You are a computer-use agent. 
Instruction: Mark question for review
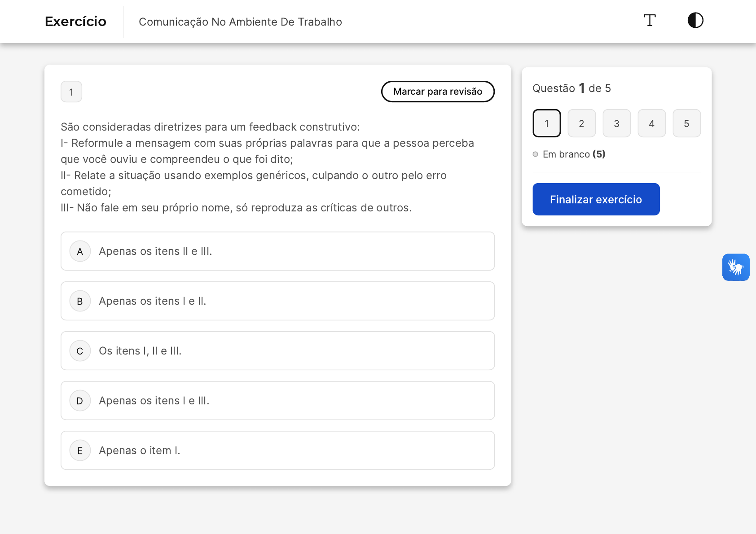(437, 92)
